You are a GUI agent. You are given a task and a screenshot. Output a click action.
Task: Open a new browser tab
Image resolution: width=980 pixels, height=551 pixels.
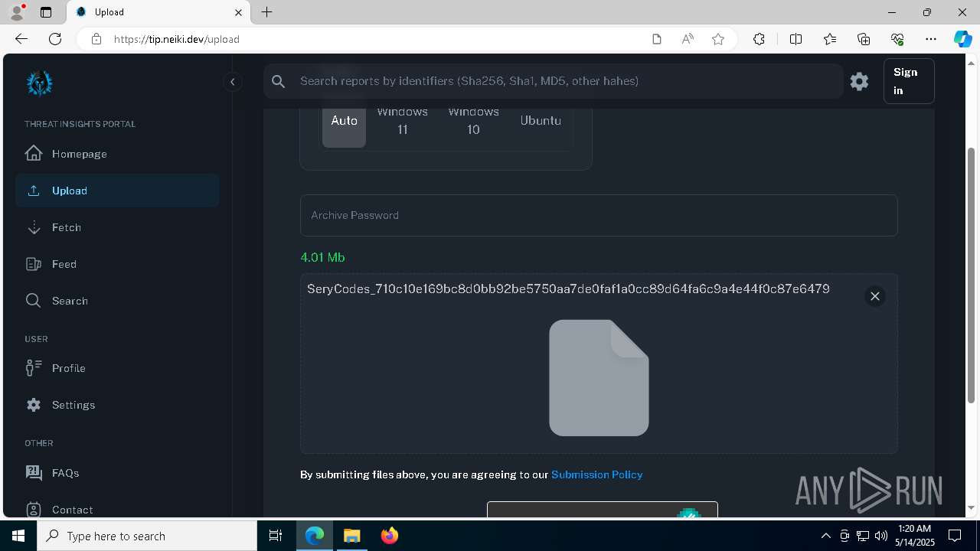tap(266, 12)
